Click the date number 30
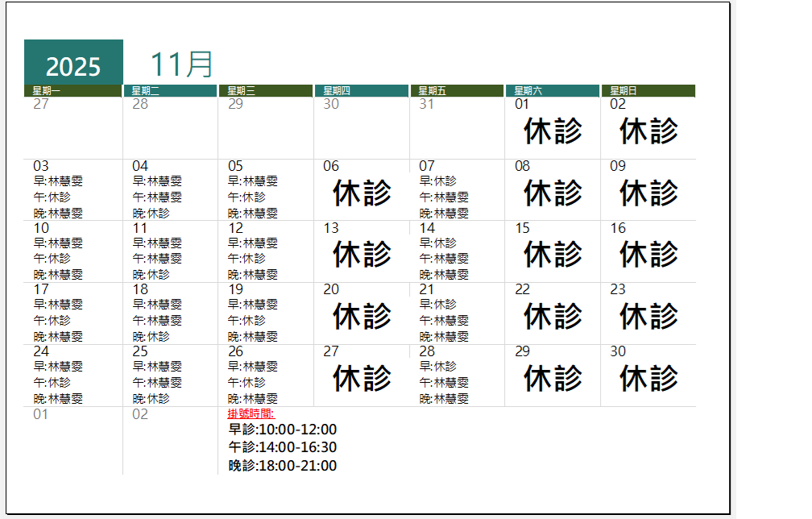 616,351
